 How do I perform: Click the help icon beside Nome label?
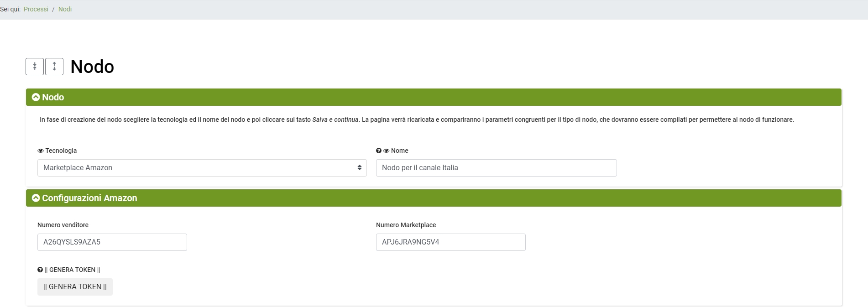point(379,151)
